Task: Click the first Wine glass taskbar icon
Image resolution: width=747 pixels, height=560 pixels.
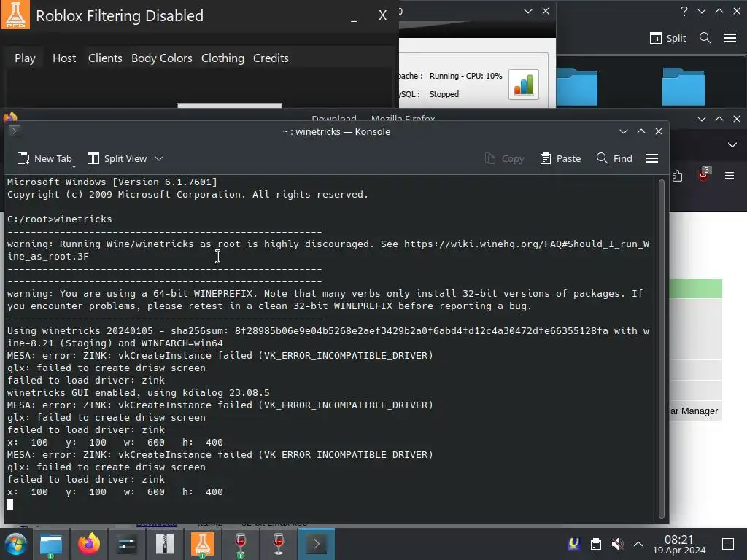Action: [x=241, y=544]
